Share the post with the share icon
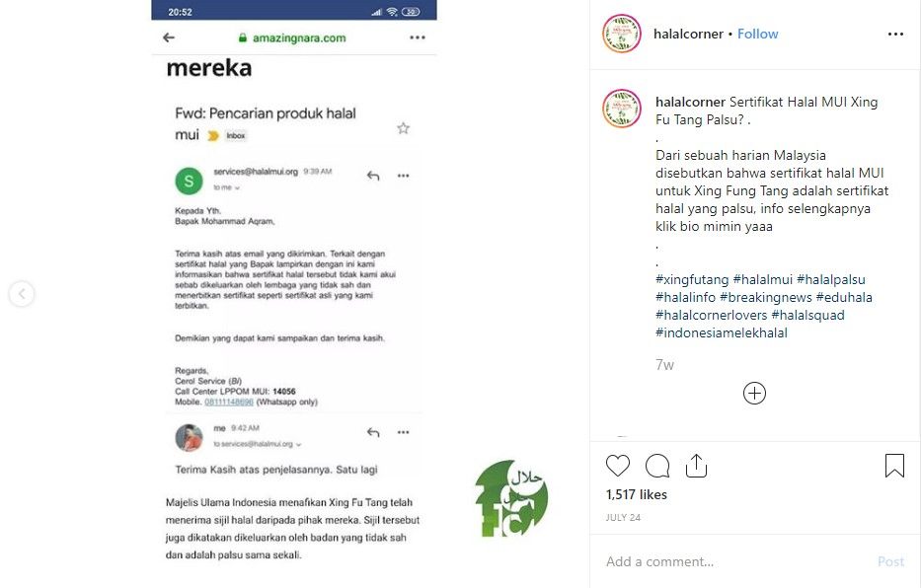The width and height of the screenshot is (921, 588). (696, 466)
